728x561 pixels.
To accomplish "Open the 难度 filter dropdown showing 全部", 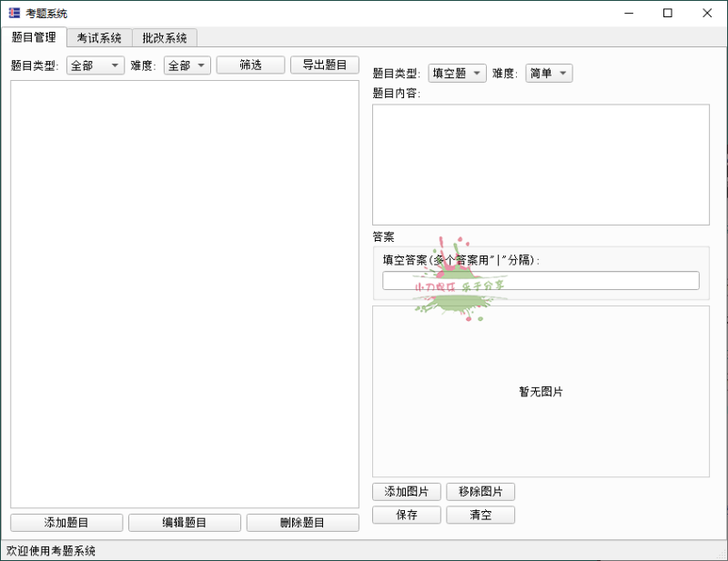I will click(186, 65).
